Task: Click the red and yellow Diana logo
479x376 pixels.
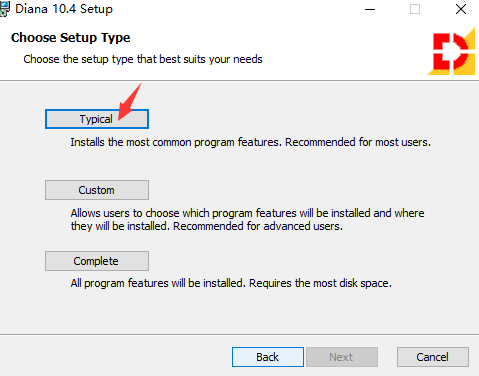Action: pyautogui.click(x=451, y=51)
